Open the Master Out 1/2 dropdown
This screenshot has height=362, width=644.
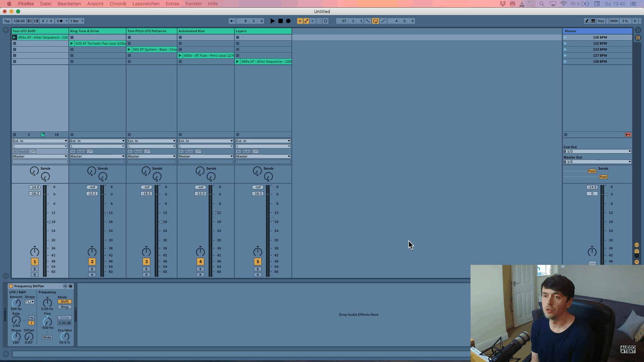pos(597,162)
